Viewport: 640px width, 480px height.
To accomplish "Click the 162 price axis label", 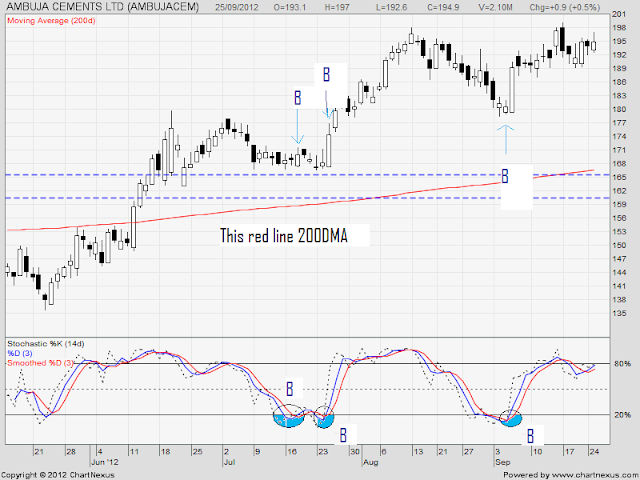I will (x=619, y=191).
